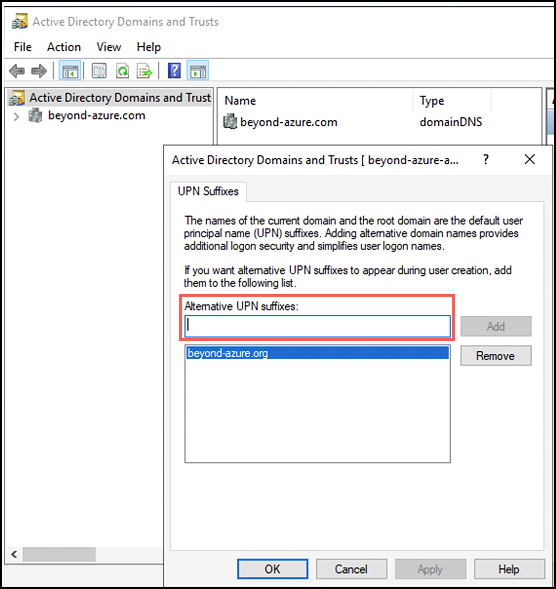Click the Remove button
The width and height of the screenshot is (556, 589).
[496, 355]
